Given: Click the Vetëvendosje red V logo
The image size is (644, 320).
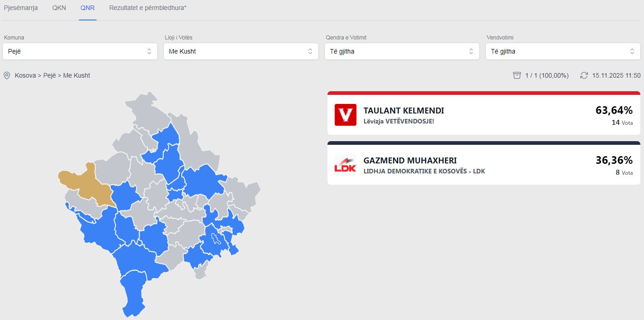Looking at the screenshot, I should tap(345, 115).
